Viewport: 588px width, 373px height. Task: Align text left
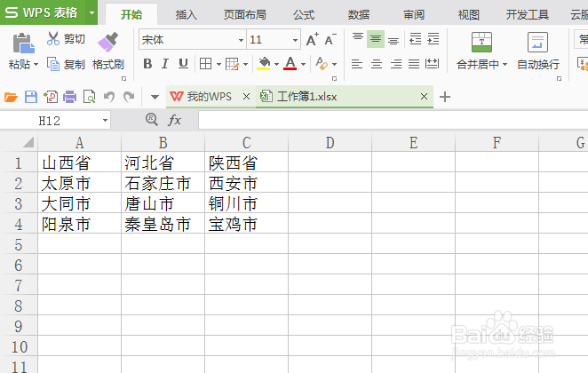pyautogui.click(x=357, y=64)
